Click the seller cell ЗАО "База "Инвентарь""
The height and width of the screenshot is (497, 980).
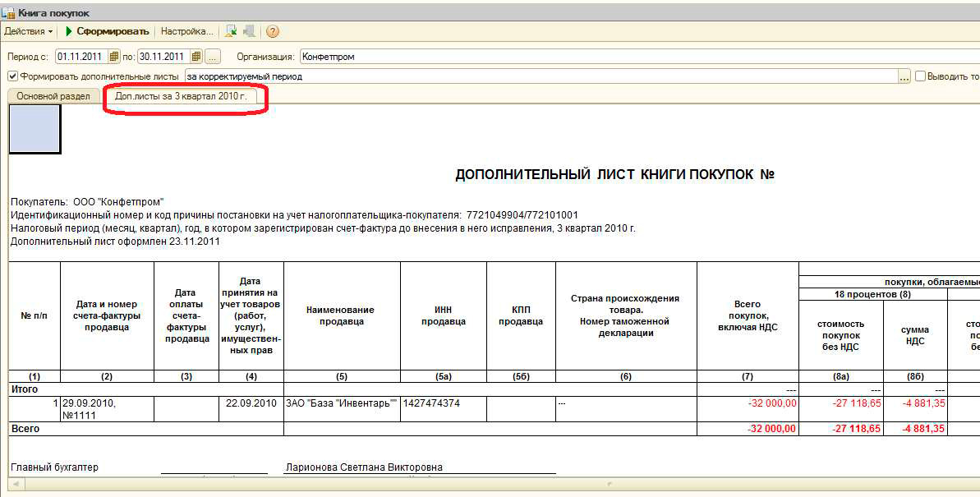tap(342, 409)
